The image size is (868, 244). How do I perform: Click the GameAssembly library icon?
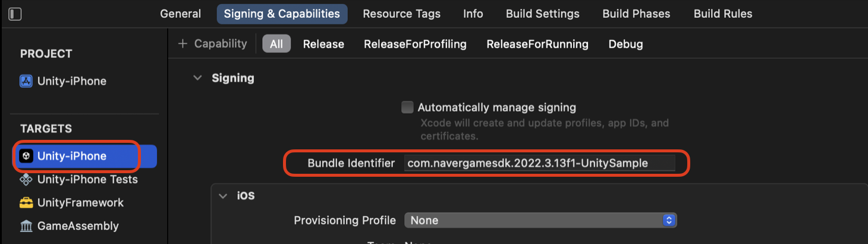coord(26,226)
